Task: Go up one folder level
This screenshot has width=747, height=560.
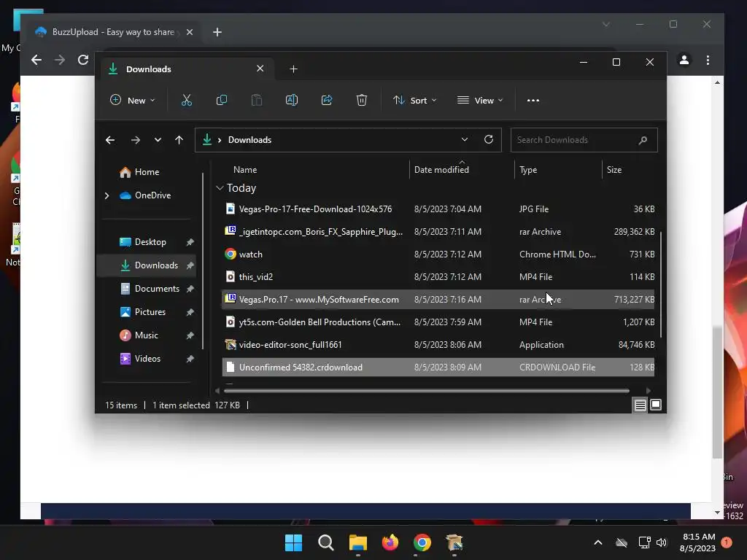Action: tap(179, 140)
